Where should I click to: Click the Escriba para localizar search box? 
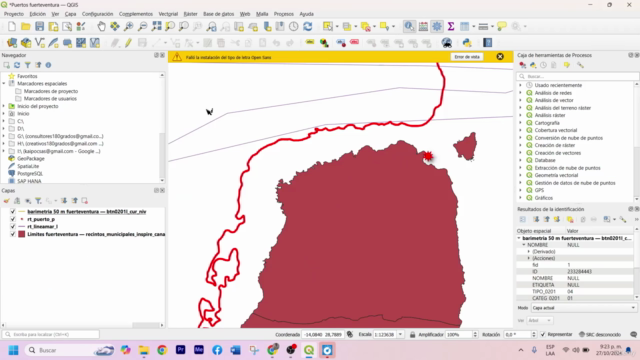[51, 334]
